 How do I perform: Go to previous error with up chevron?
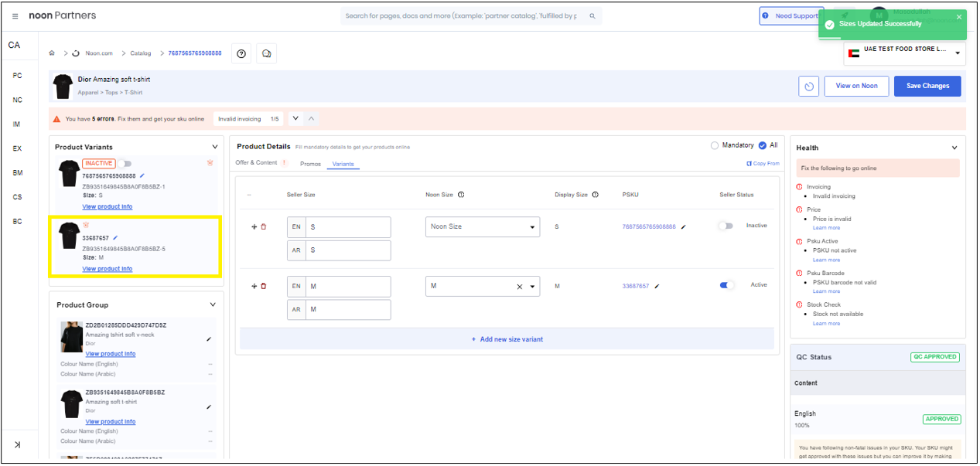click(311, 119)
